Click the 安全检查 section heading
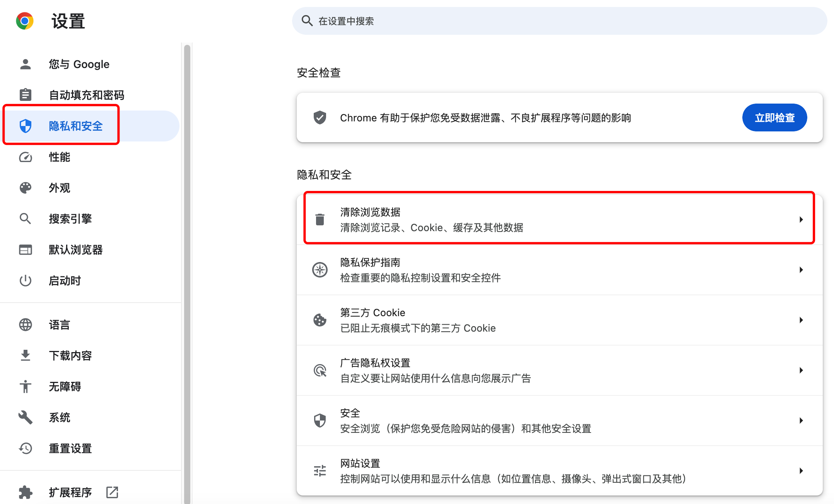The image size is (834, 504). tap(319, 73)
